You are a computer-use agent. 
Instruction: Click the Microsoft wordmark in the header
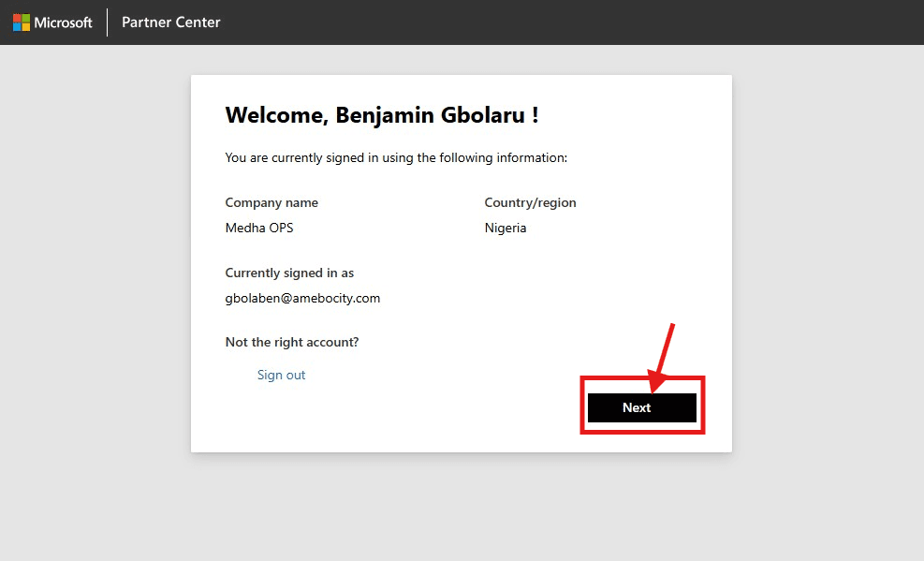tap(64, 22)
